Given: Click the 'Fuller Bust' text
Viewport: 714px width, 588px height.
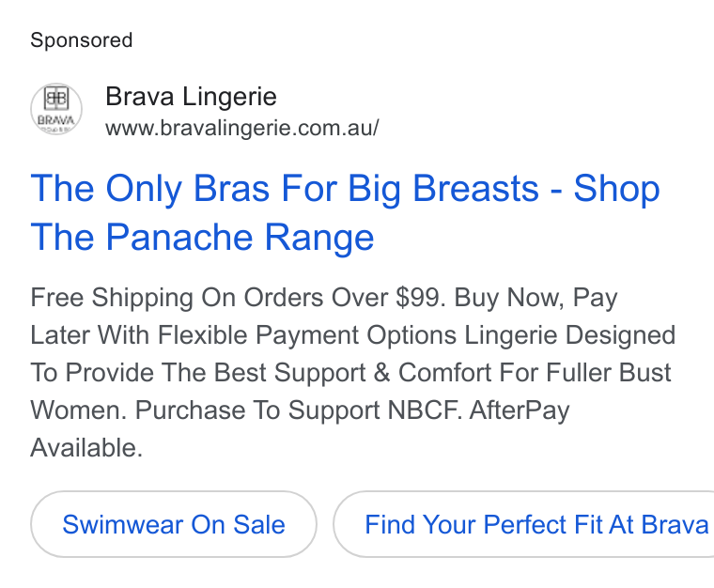Looking at the screenshot, I should (x=609, y=373).
